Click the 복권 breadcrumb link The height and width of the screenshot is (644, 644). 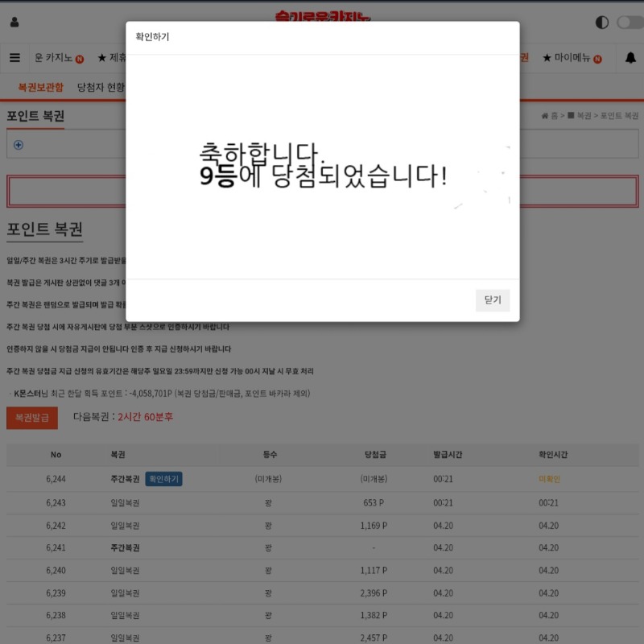578,116
